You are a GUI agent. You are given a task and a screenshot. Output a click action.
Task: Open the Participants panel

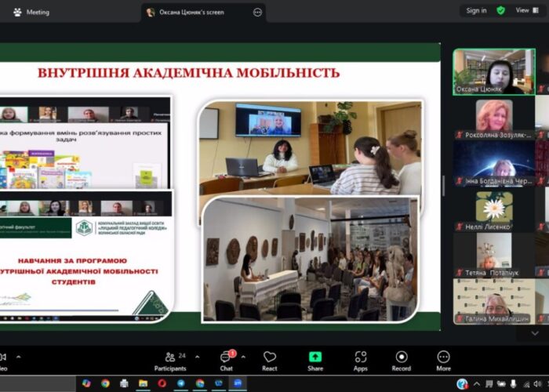169,360
